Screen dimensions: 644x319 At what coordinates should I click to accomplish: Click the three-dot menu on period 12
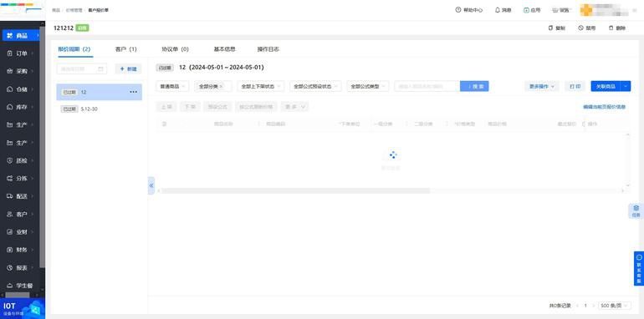(134, 92)
